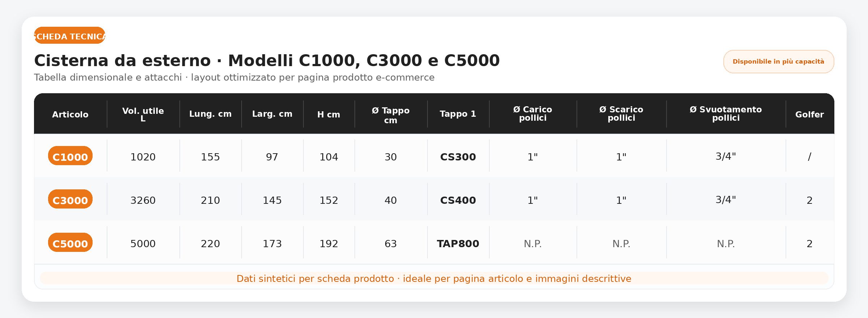The width and height of the screenshot is (868, 318).
Task: Click the Ø Svuotamento pollici header
Action: [x=726, y=114]
